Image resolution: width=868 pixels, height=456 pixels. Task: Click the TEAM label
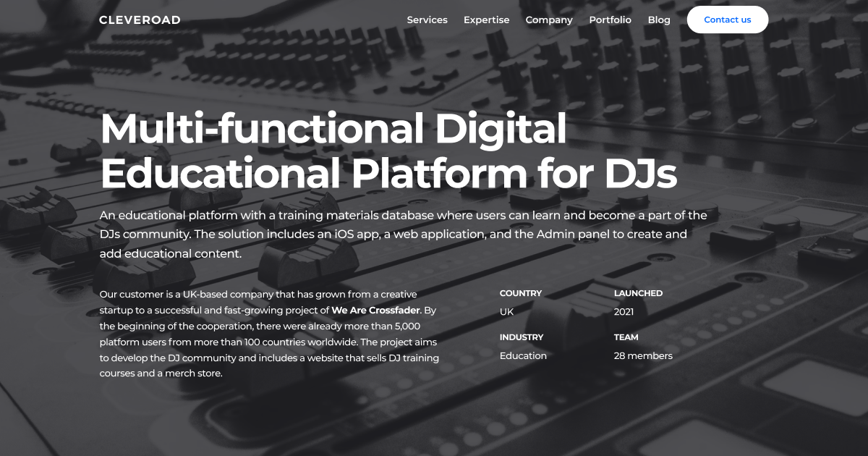click(x=626, y=337)
